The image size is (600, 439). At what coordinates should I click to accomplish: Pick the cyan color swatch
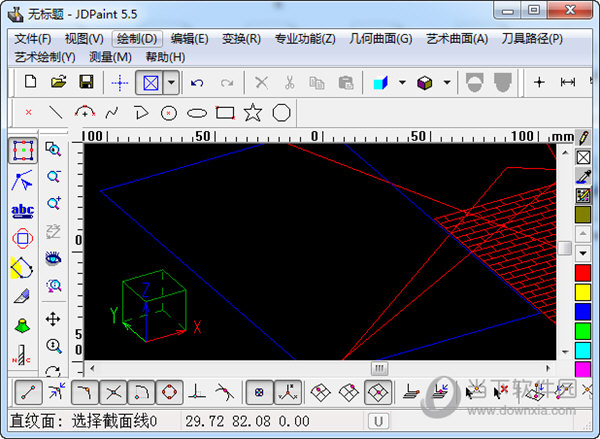click(x=583, y=350)
